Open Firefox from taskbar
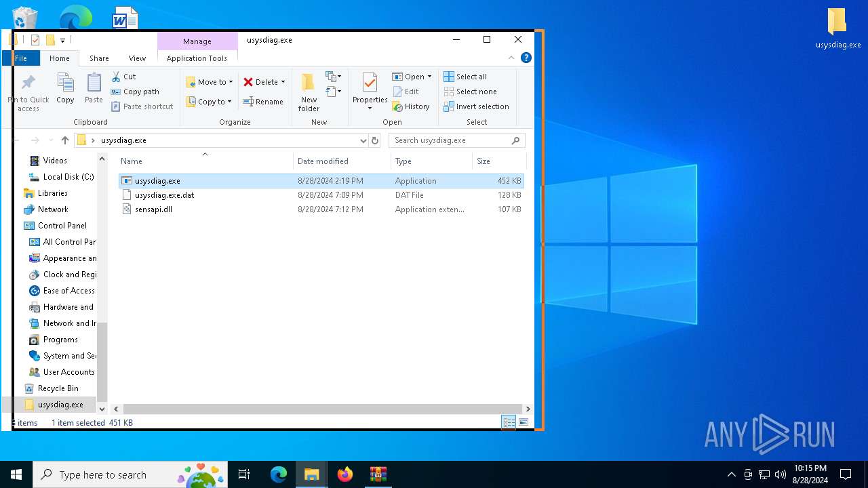Screen dimensions: 868x488 click(345, 474)
